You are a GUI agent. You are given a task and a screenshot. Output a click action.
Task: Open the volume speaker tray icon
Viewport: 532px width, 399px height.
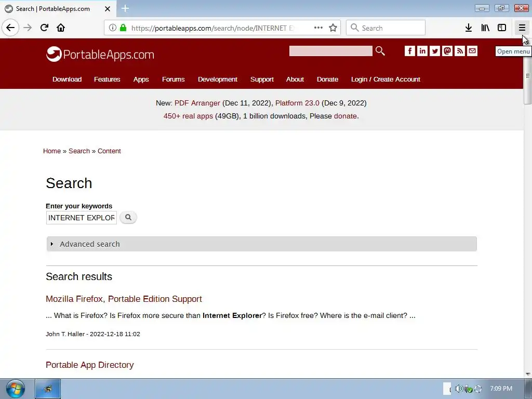point(458,389)
